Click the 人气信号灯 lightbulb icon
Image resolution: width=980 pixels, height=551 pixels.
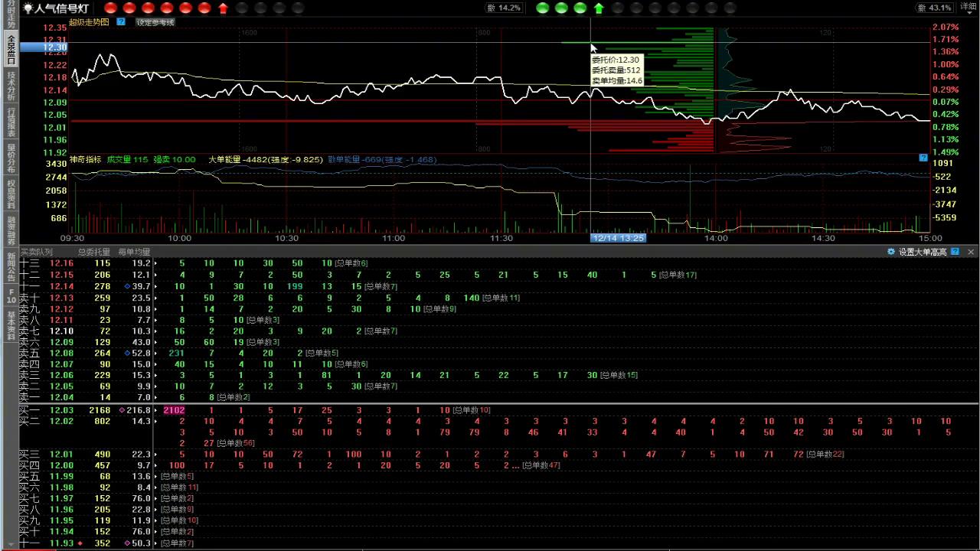[28, 8]
